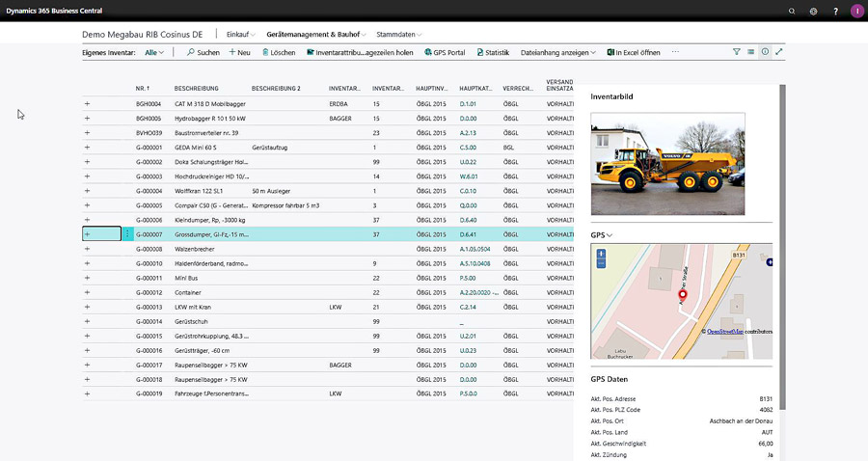Open the search magnifier in top bar
Viewport: 868px width, 461px height.
792,11
